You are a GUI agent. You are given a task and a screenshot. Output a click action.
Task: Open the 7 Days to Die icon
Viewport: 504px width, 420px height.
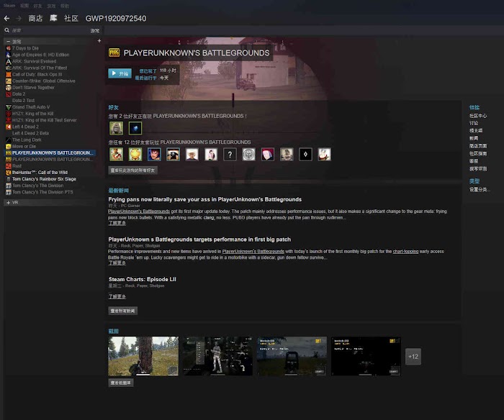pyautogui.click(x=9, y=48)
